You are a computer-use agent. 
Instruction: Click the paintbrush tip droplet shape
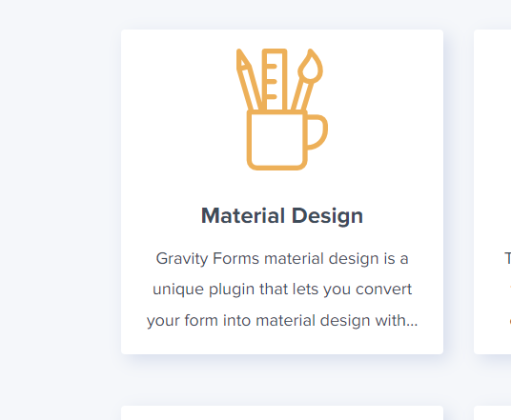(x=311, y=66)
